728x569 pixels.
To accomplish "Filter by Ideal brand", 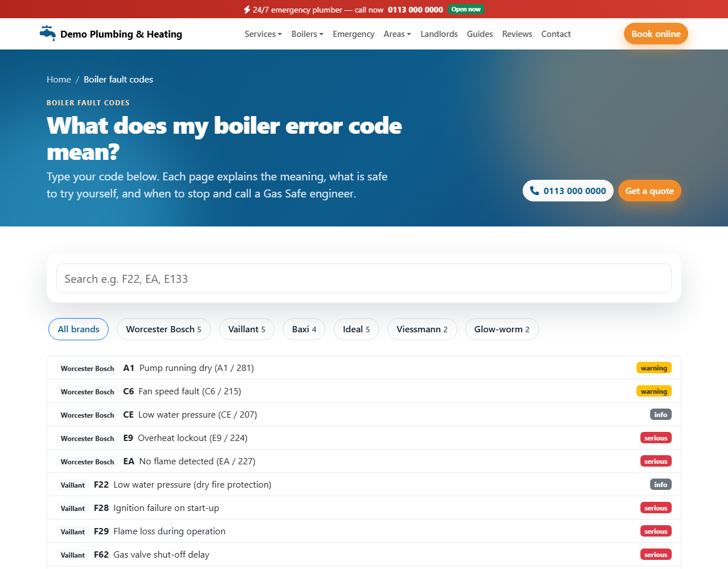I will tap(357, 329).
